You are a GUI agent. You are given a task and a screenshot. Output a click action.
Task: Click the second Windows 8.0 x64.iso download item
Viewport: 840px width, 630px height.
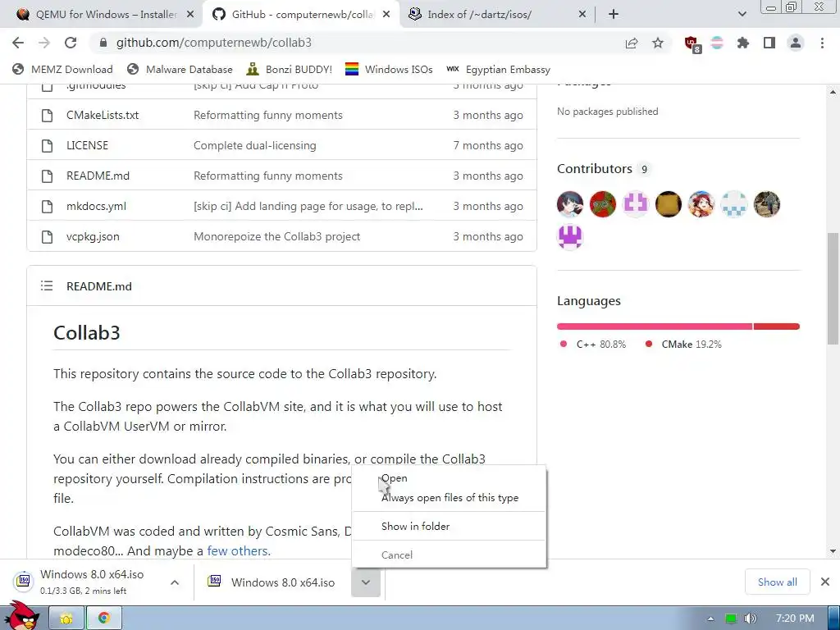[273, 582]
